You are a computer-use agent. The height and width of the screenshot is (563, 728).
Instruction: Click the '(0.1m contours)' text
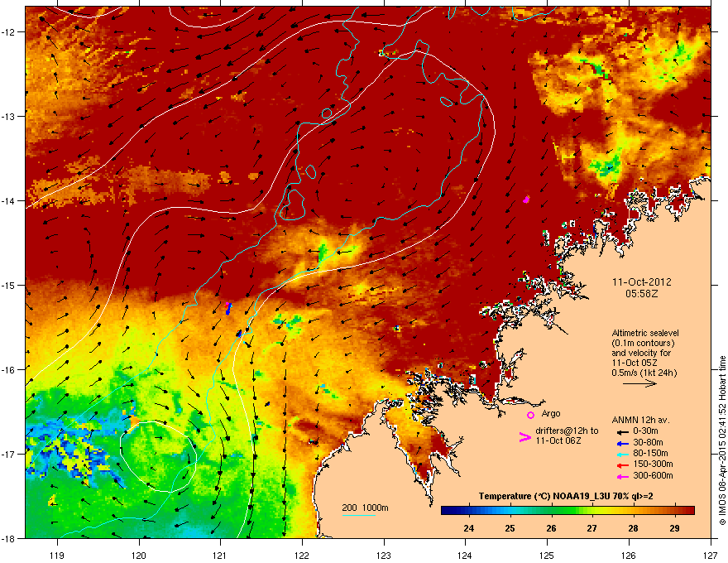tap(643, 343)
